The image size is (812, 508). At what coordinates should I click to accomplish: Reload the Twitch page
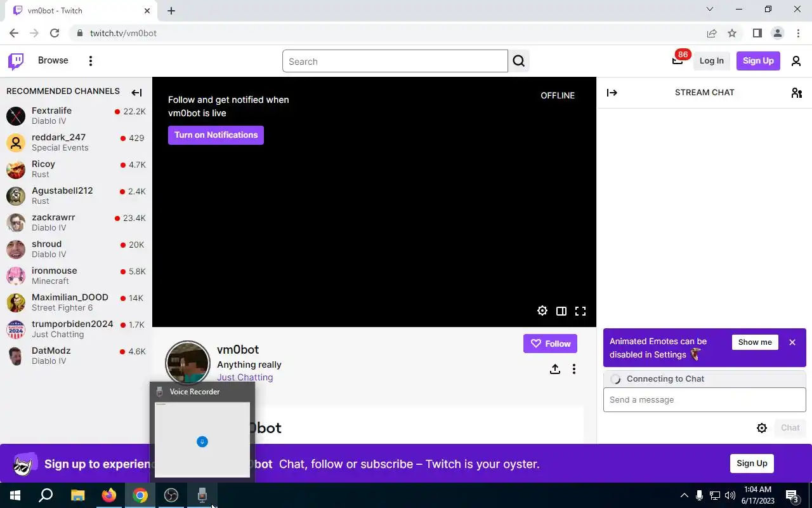(x=55, y=33)
